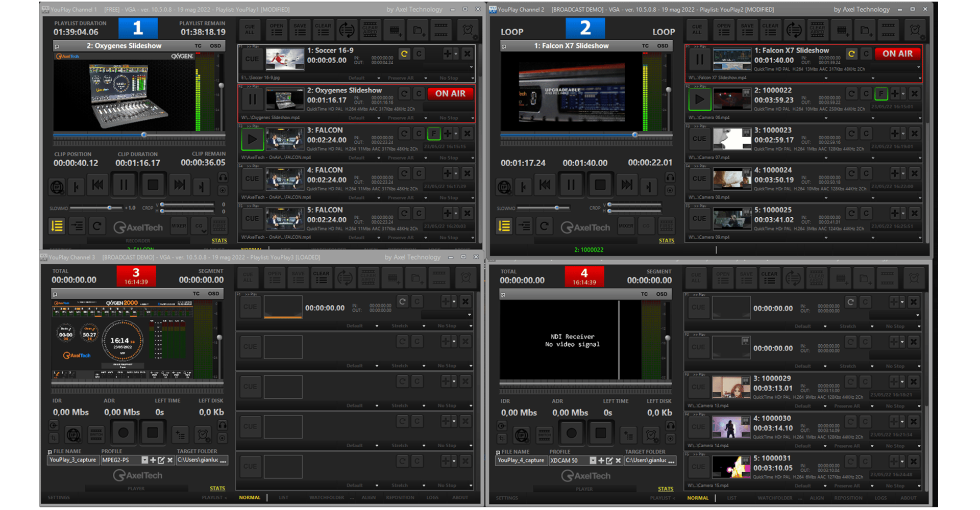Adjust the SLOWMO speed slider in Channel 1

click(x=110, y=208)
